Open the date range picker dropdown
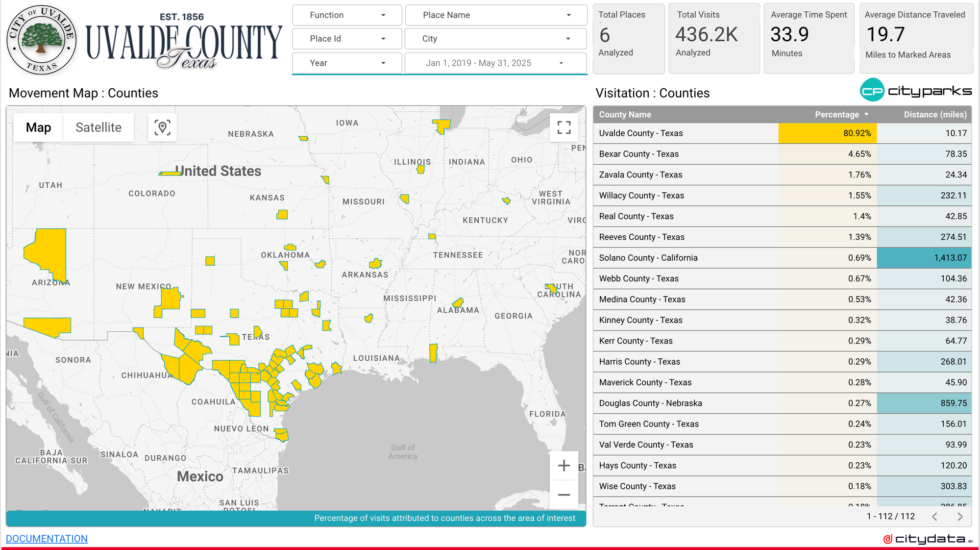The image size is (980, 550). 495,63
